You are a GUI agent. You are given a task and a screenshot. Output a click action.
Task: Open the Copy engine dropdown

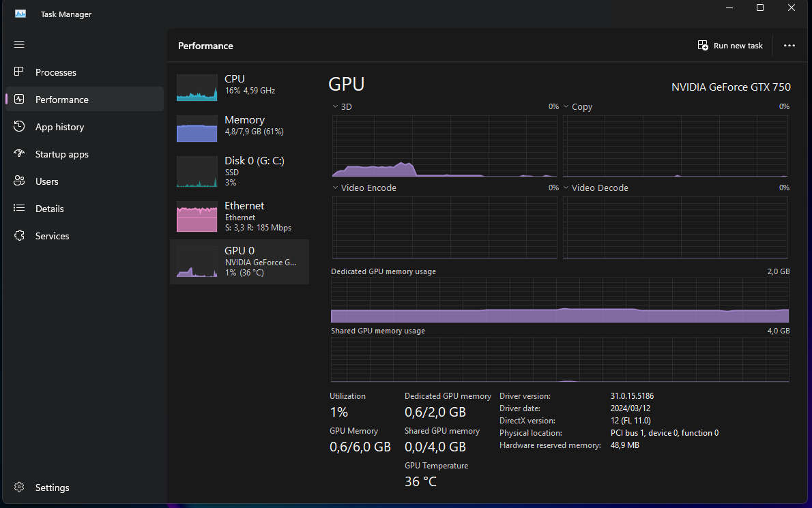[565, 106]
